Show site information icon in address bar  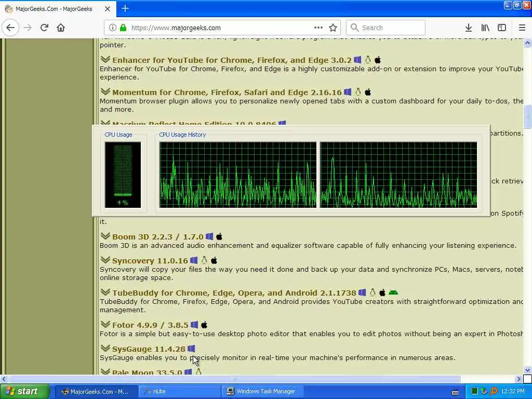(x=112, y=28)
